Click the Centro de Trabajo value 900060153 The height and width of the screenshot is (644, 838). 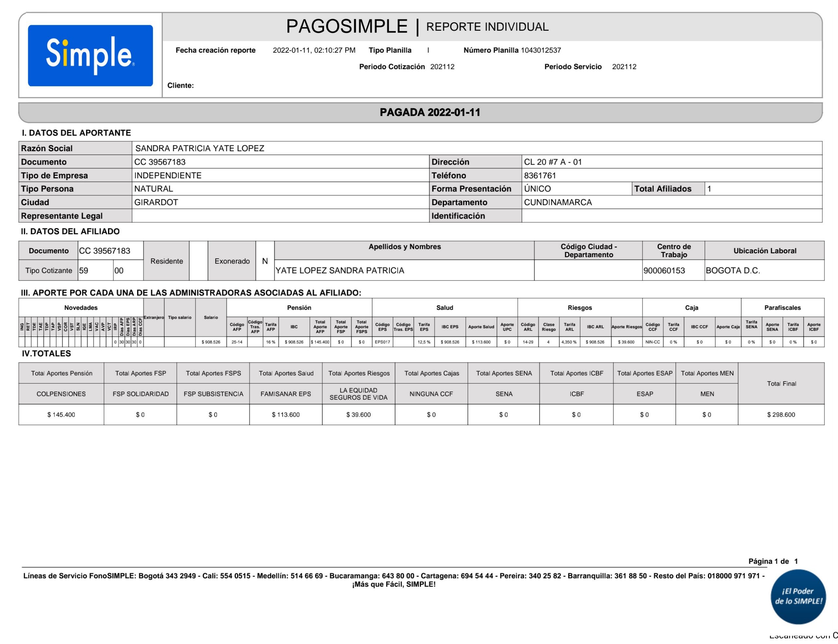tap(664, 271)
